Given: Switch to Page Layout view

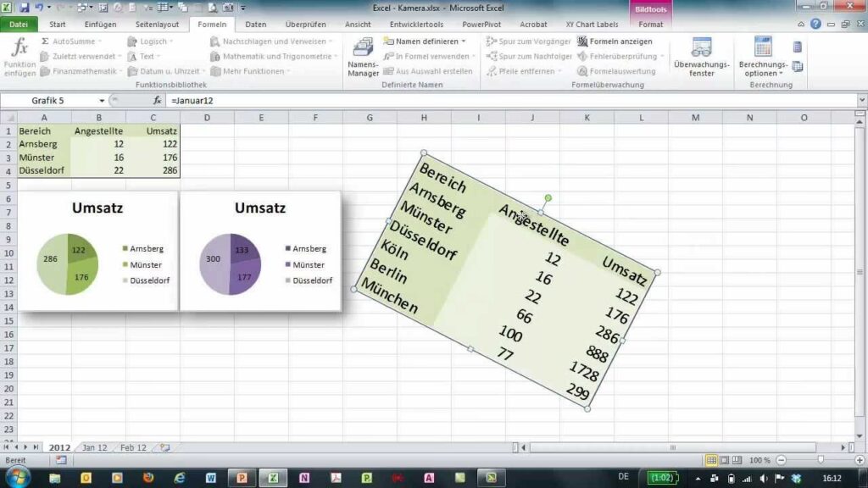Looking at the screenshot, I should [x=726, y=460].
